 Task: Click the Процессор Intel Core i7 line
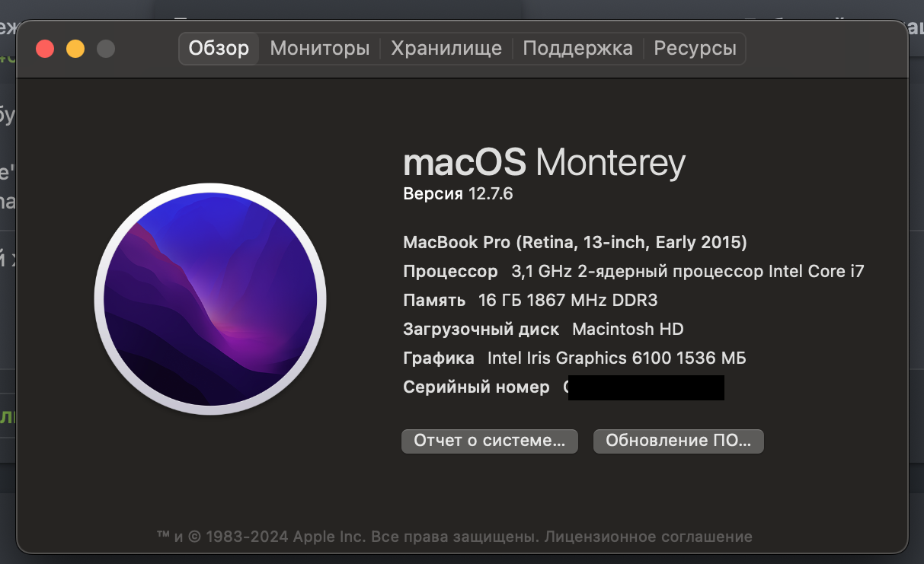coord(633,272)
